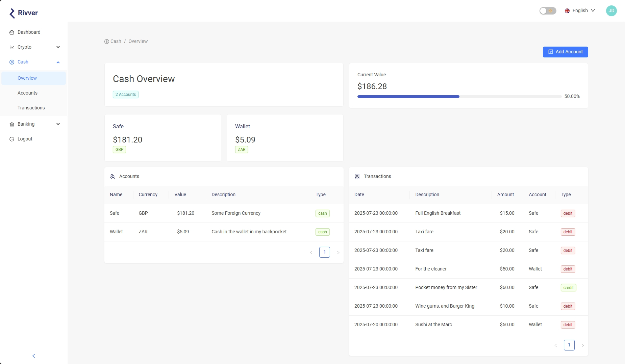Viewport: 625px width, 364px height.
Task: Collapse the Cash menu chevron
Action: [58, 62]
